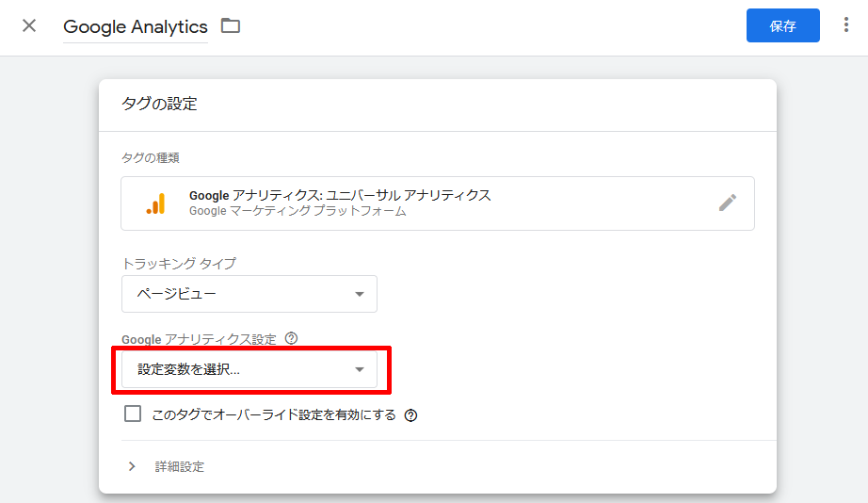
Task: Open help for Google アナリティクス設定
Action: (291, 338)
